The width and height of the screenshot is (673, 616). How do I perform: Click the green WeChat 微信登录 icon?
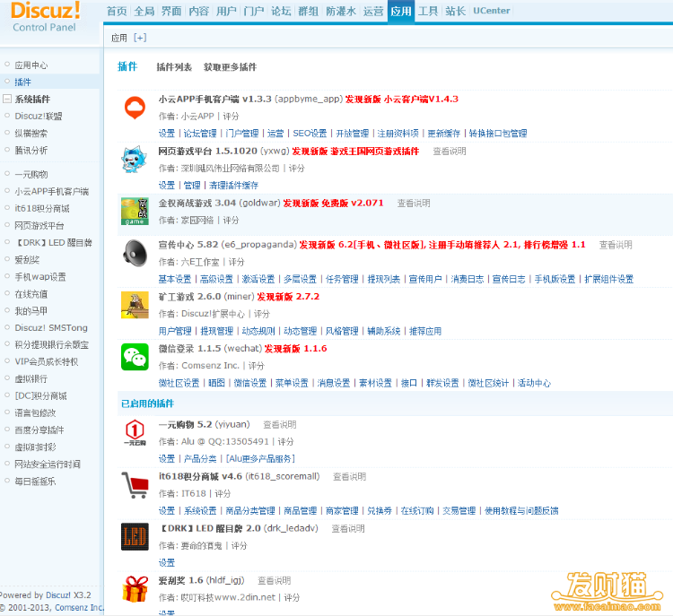pos(135,357)
